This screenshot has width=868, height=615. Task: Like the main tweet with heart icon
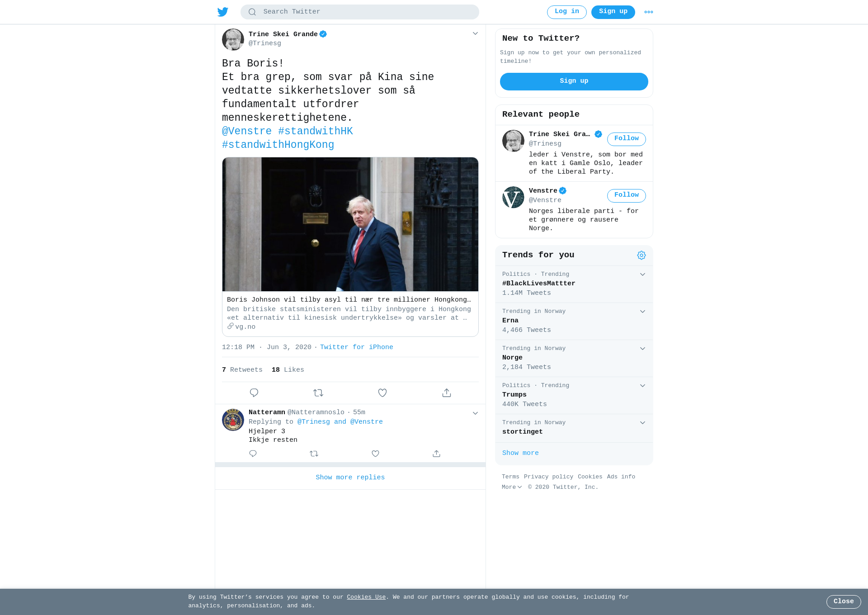pyautogui.click(x=382, y=393)
